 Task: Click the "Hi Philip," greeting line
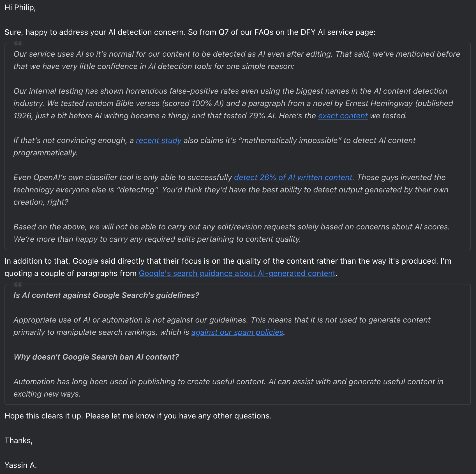(20, 8)
